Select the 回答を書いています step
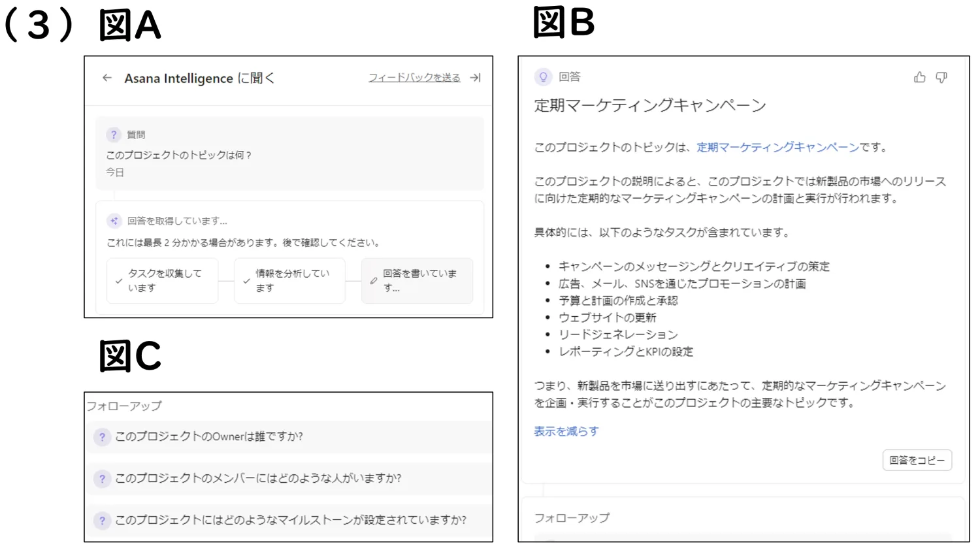 [417, 281]
